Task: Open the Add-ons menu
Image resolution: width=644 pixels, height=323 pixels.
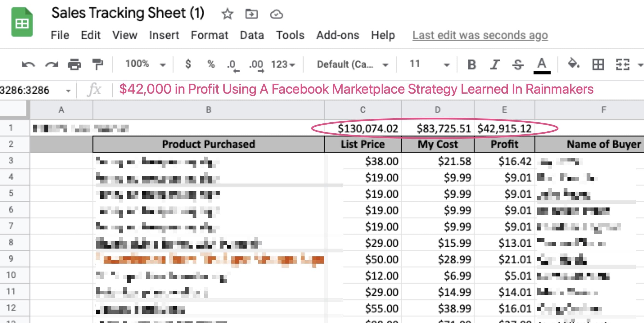Action: pos(338,35)
